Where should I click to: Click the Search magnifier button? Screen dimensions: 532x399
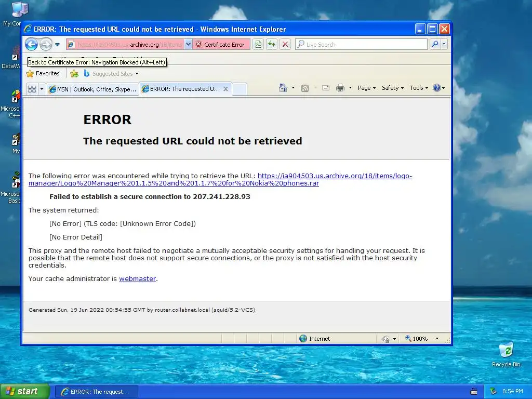tap(435, 44)
